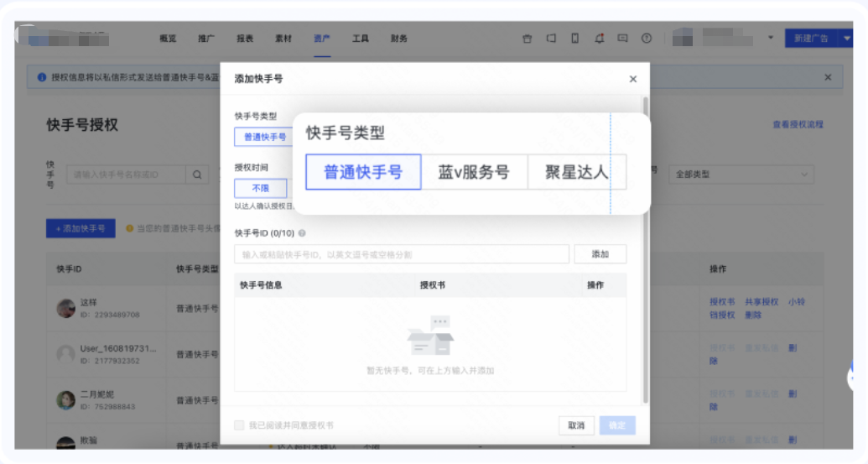
Task: Click 添加 button beside the ID input
Action: pyautogui.click(x=600, y=254)
